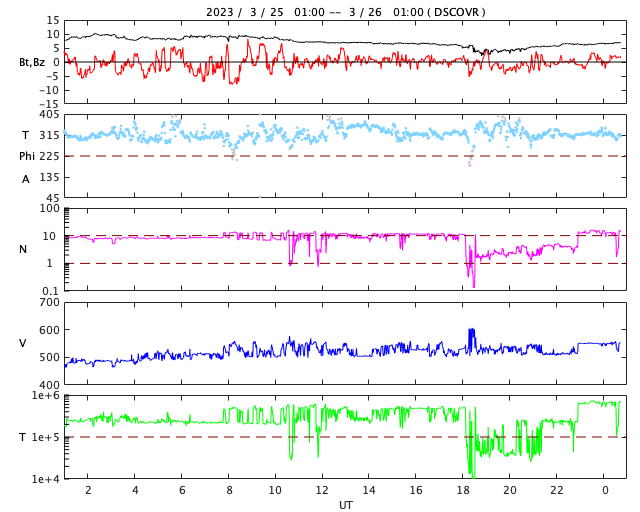Click the 405 tick label on the Phi panel
Viewport: 640px width, 512px height.
pyautogui.click(x=49, y=115)
